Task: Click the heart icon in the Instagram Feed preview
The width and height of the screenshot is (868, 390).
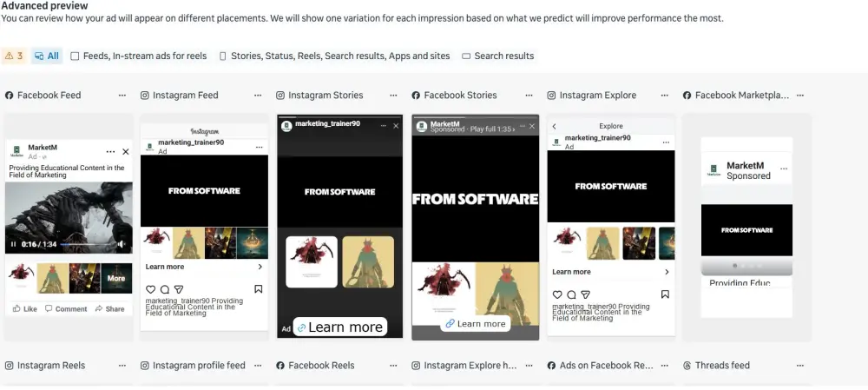Action: tap(150, 289)
